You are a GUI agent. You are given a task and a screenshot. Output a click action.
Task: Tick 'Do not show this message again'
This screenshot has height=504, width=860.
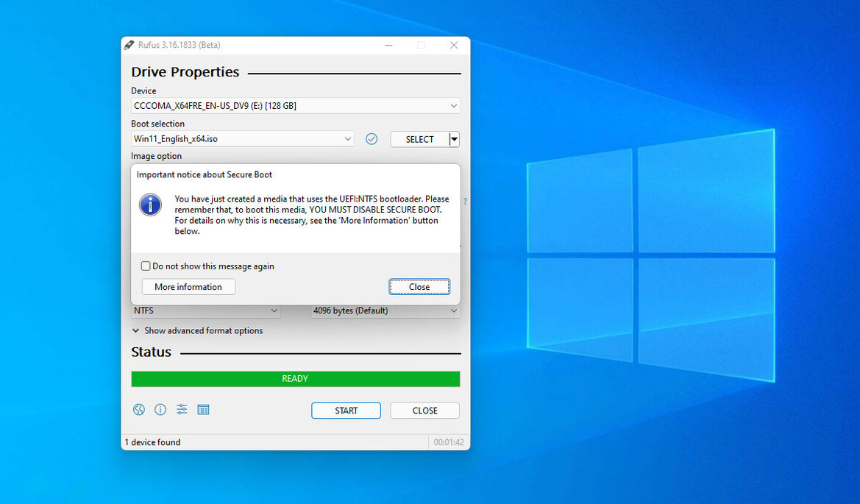[146, 266]
